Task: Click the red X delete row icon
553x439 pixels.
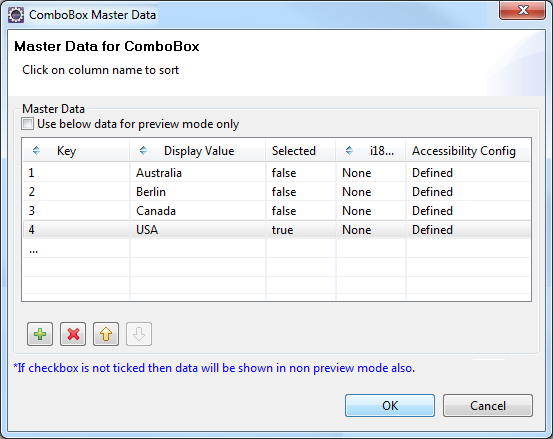Action: (73, 334)
